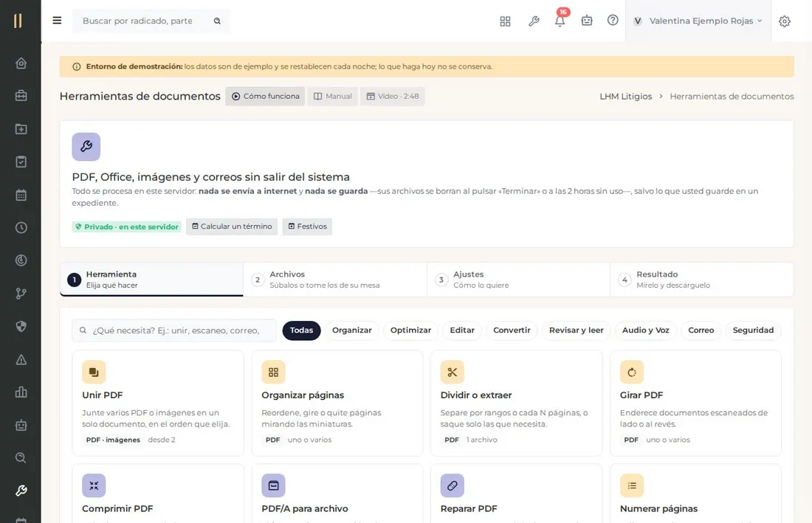This screenshot has width=812, height=523.
Task: Open the search icon in sidebar
Action: (21, 458)
